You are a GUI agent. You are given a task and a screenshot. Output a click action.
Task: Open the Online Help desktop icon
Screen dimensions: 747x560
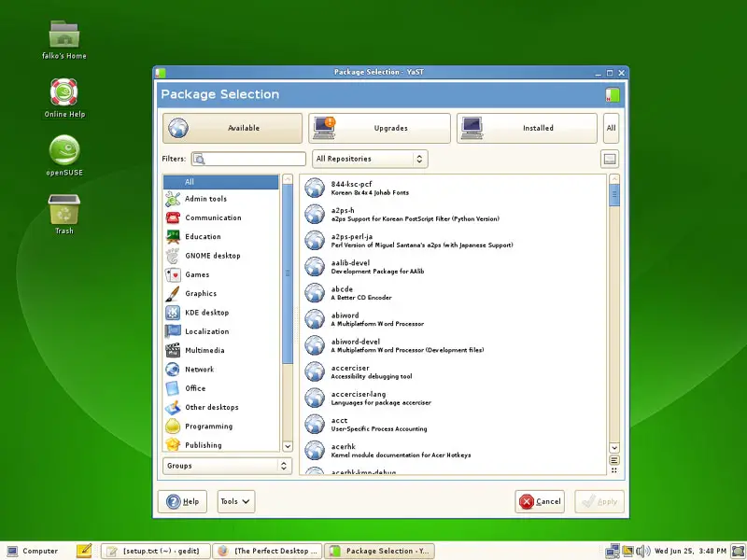click(x=63, y=91)
